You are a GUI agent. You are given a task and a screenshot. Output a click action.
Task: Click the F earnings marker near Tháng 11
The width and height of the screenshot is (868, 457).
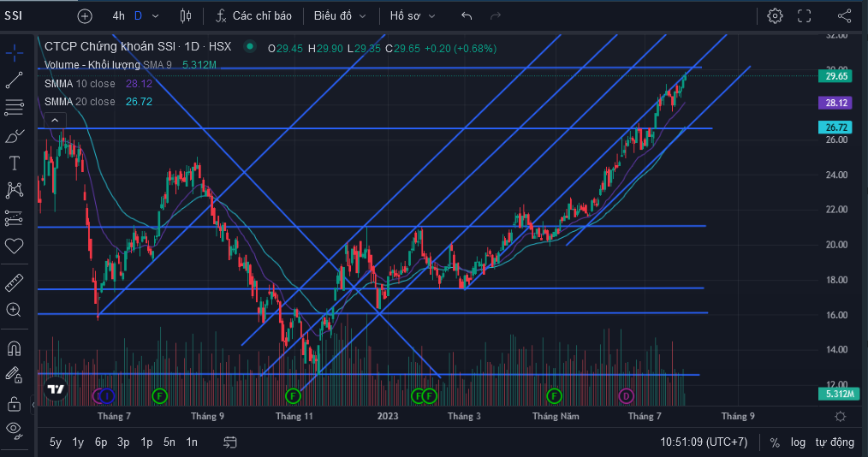pyautogui.click(x=293, y=396)
